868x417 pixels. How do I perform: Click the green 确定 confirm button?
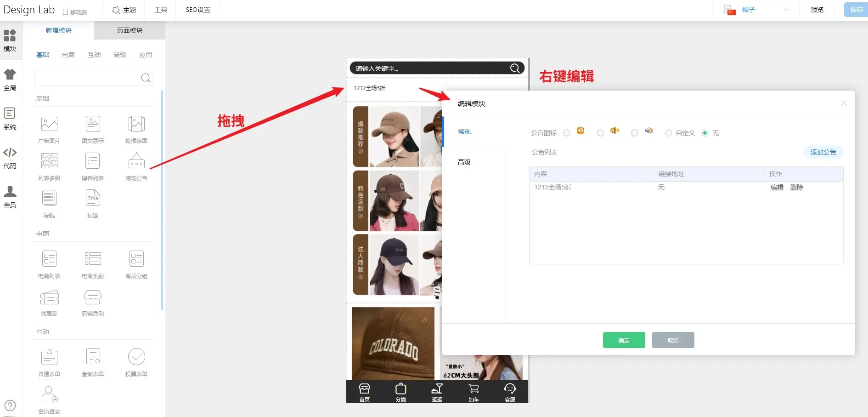coord(624,340)
